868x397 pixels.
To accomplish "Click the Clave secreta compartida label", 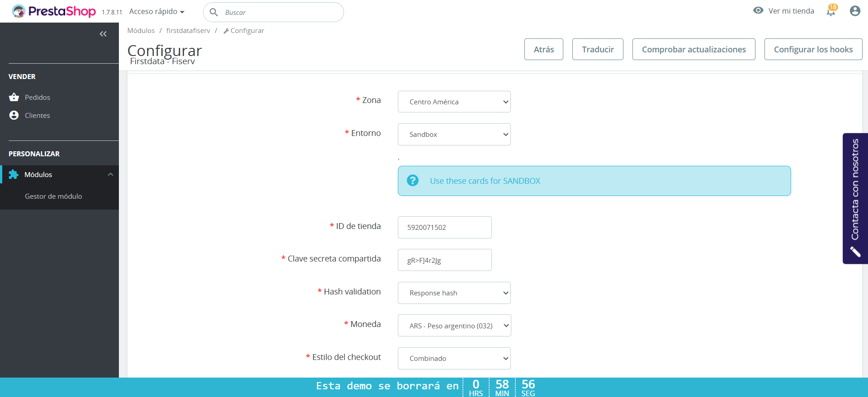I will point(335,259).
